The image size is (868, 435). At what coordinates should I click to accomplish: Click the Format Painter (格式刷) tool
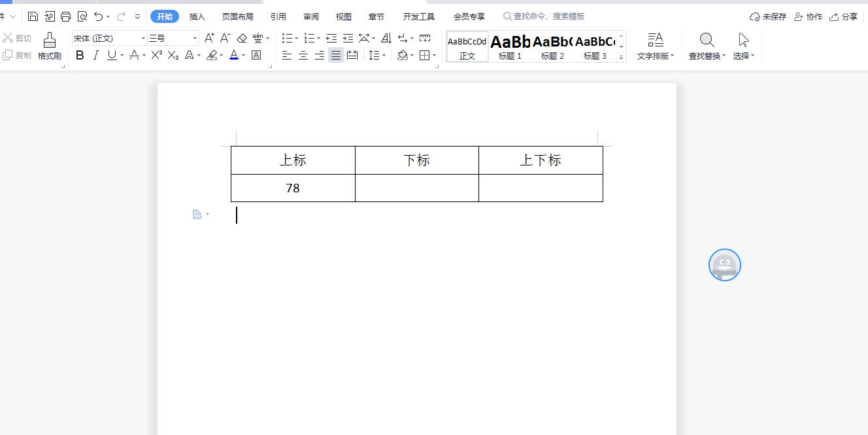50,46
